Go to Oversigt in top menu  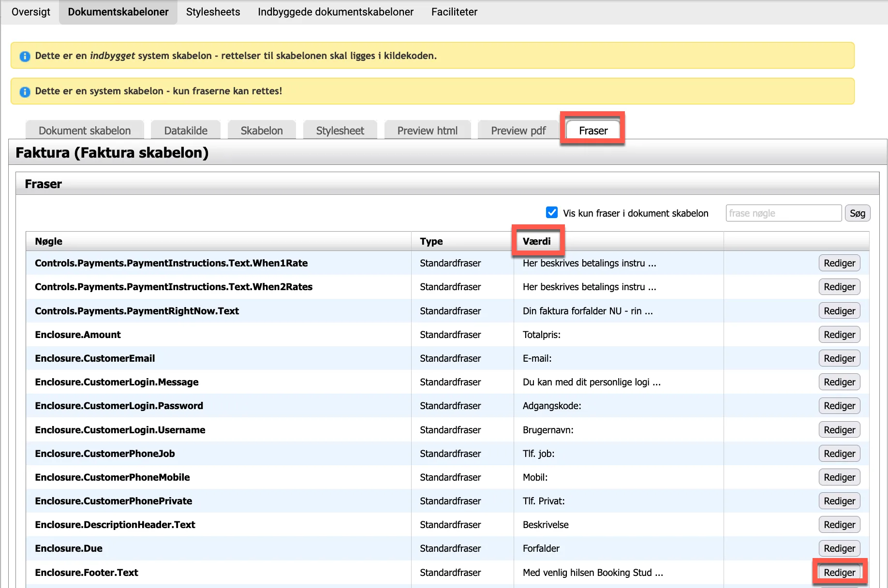click(31, 12)
